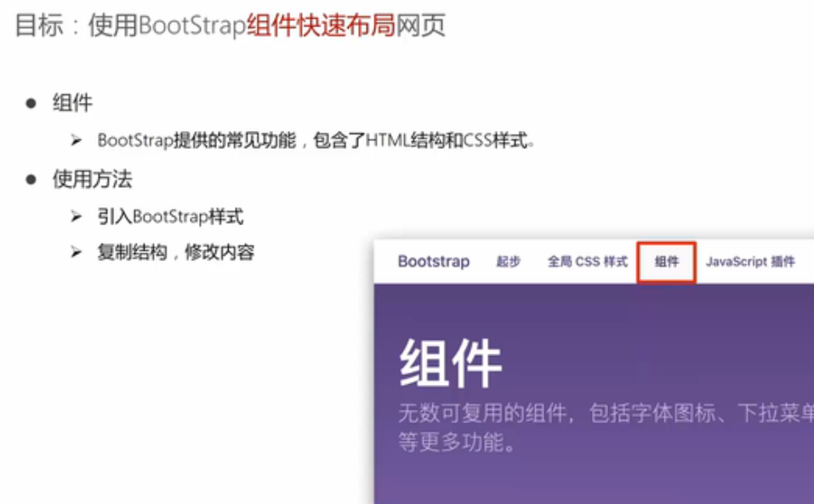814x504 pixels.
Task: Click the arrow icon before 引入BootStrap样式
Action: pyautogui.click(x=77, y=217)
